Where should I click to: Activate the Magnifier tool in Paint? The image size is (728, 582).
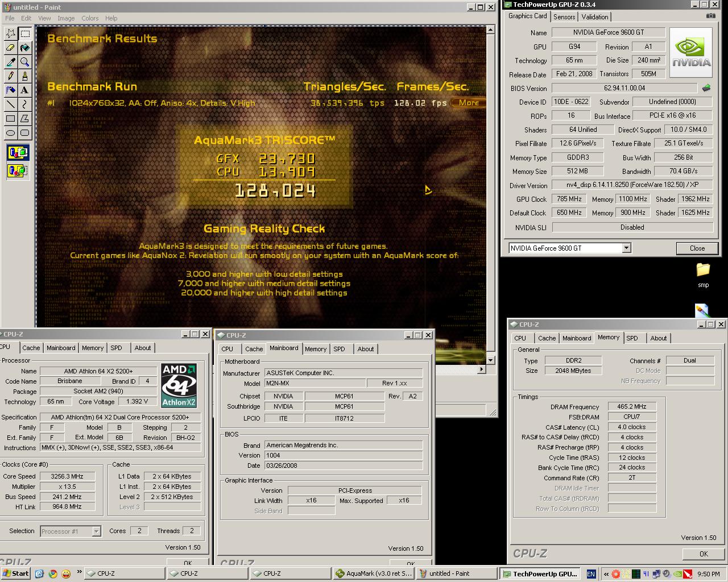(25, 62)
